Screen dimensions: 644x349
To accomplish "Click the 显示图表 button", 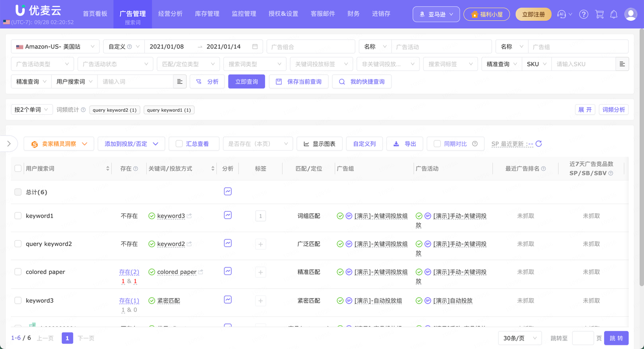I will coord(319,144).
